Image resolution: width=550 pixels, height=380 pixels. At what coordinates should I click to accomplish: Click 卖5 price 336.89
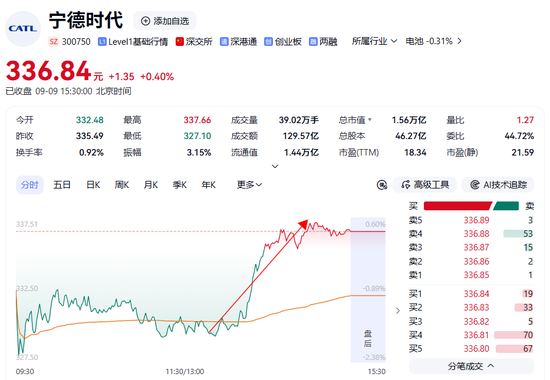[x=476, y=220]
